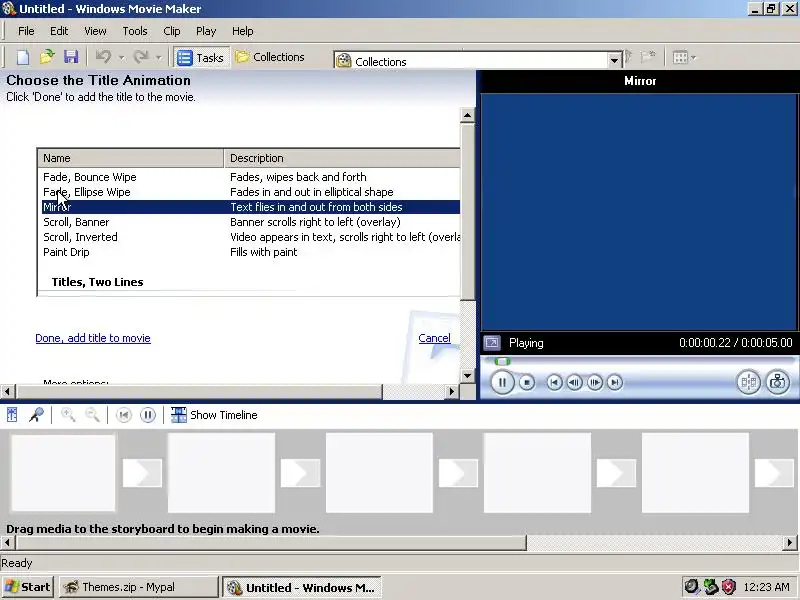Click the monitor seek bar slider
The width and height of the screenshot is (800, 600).
pos(502,362)
